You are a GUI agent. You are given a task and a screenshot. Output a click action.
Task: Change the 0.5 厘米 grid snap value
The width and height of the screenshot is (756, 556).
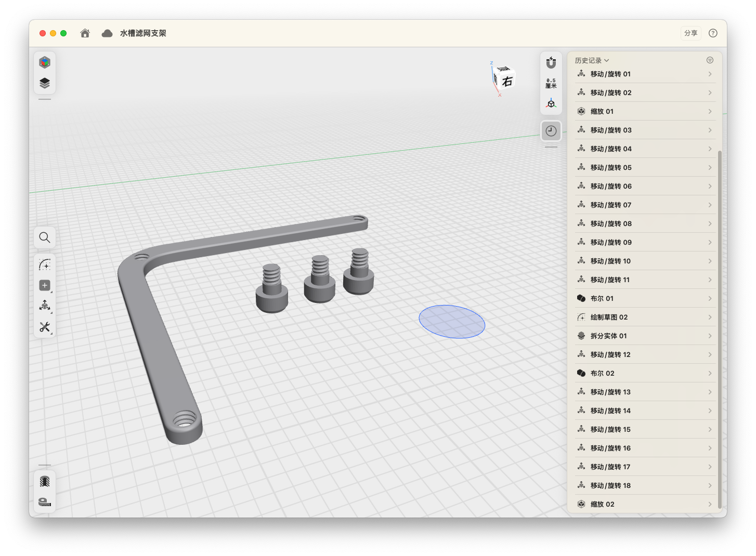pyautogui.click(x=551, y=83)
